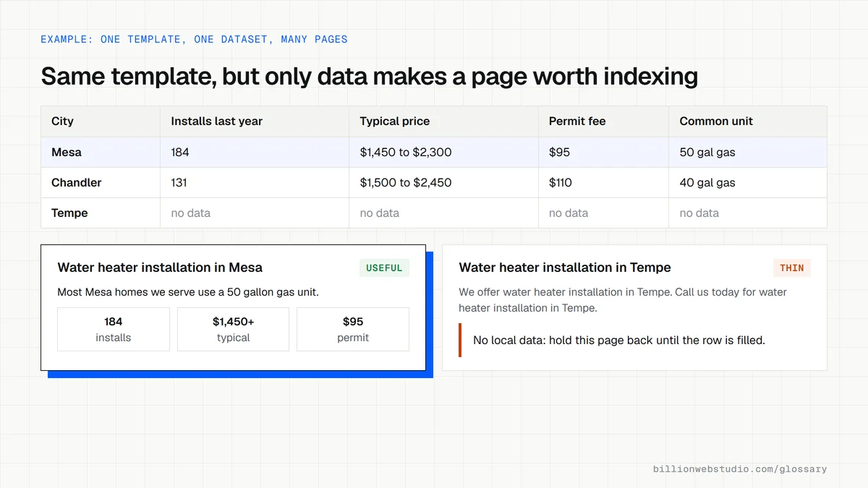The height and width of the screenshot is (488, 868).
Task: Click the 'Water heater installation in Mesa' title
Action: 160,267
